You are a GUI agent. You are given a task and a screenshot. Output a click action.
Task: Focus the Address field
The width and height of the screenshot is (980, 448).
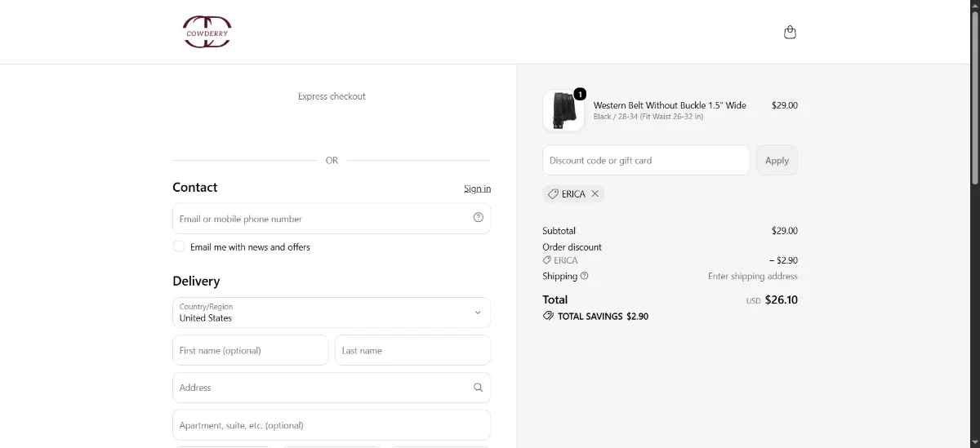point(332,388)
